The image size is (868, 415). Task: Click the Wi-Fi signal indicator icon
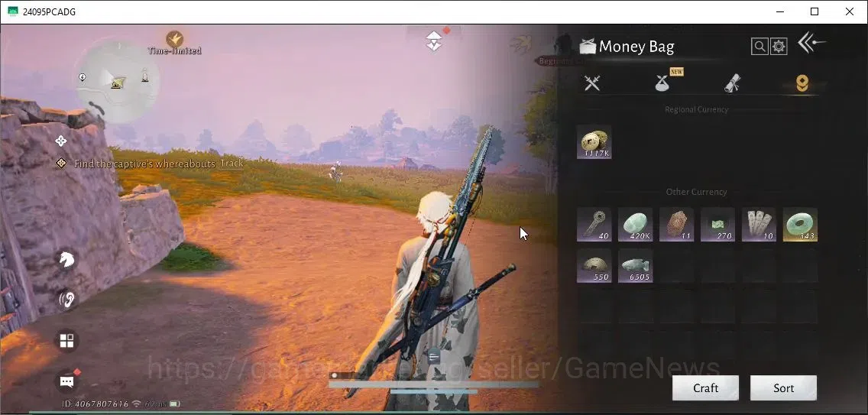click(x=136, y=404)
